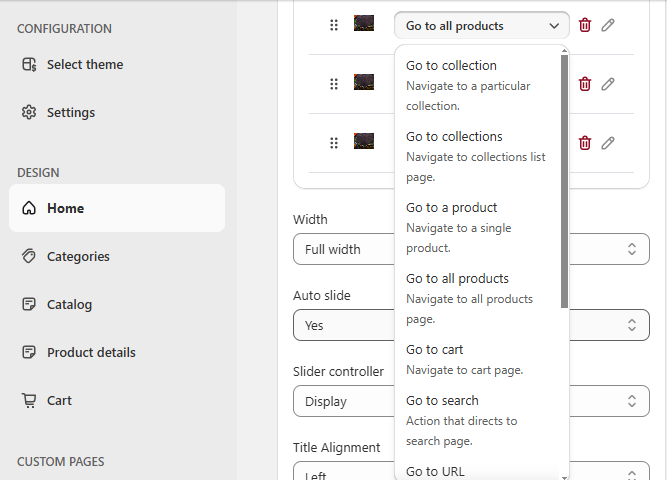Open the Title Alignment Left dropdown
This screenshot has width=667, height=480.
click(x=471, y=471)
